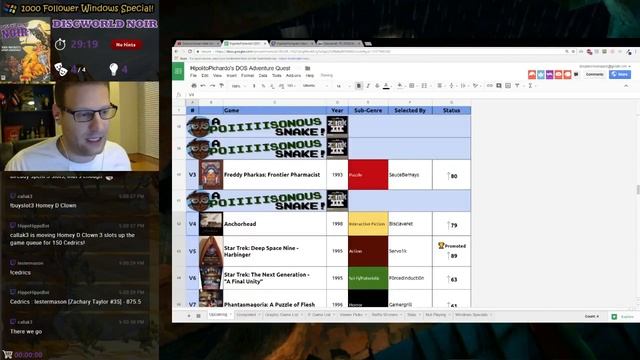
Task: Click the Merge cells icon
Action: 424,86
